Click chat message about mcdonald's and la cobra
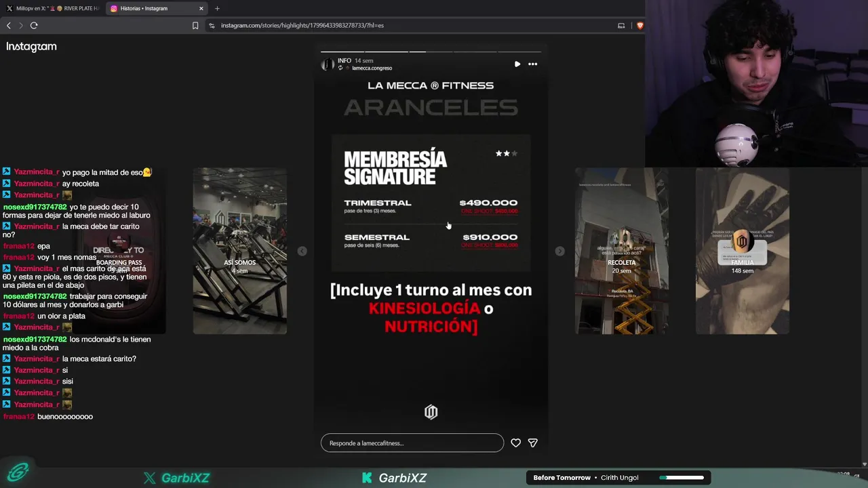The width and height of the screenshot is (868, 488). pos(76,344)
